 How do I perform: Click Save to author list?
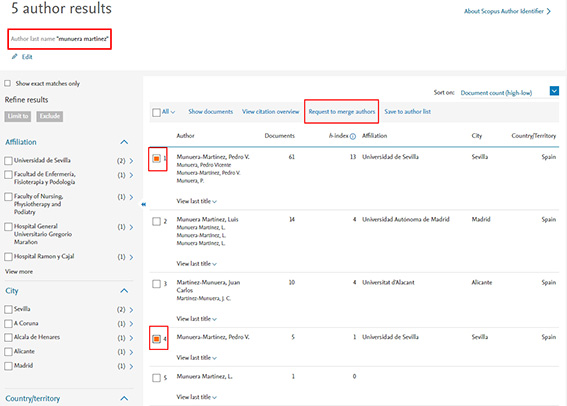tap(408, 112)
